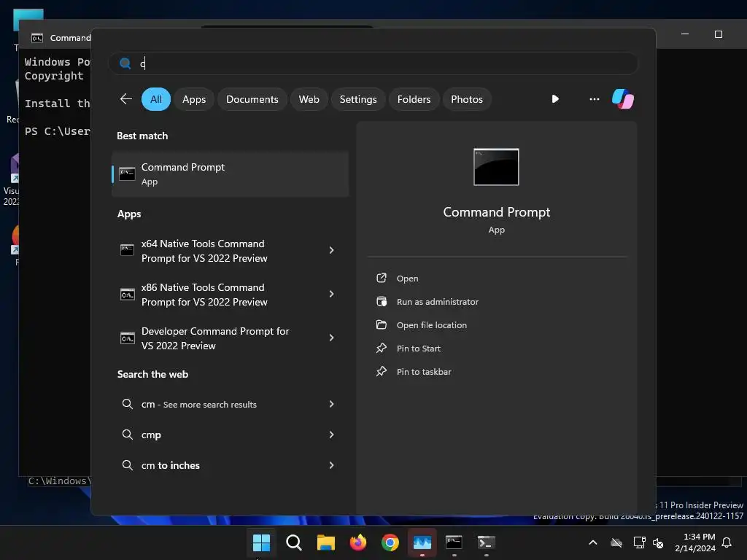This screenshot has width=747, height=560.
Task: Expand the 'cmp' web suggestion chevron
Action: (x=332, y=435)
